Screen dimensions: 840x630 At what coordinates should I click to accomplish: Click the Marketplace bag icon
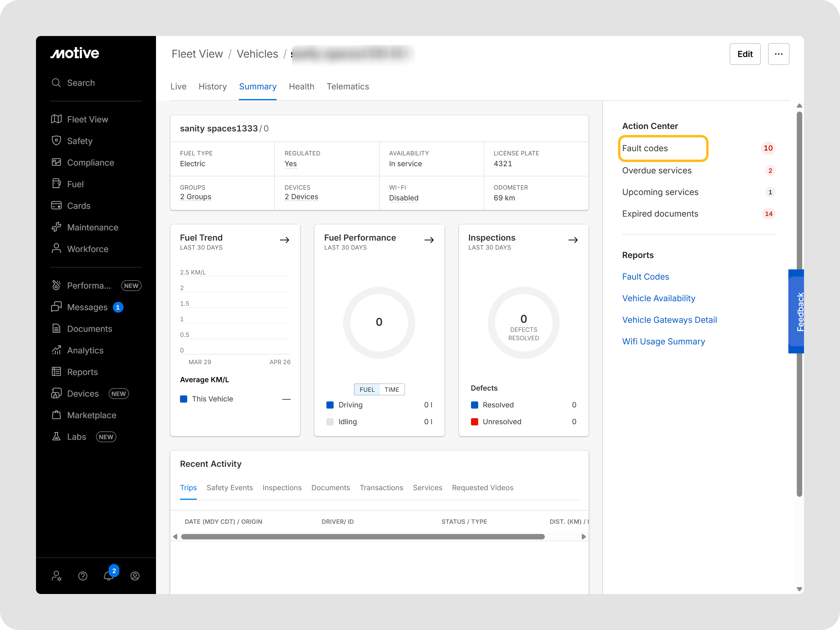56,415
